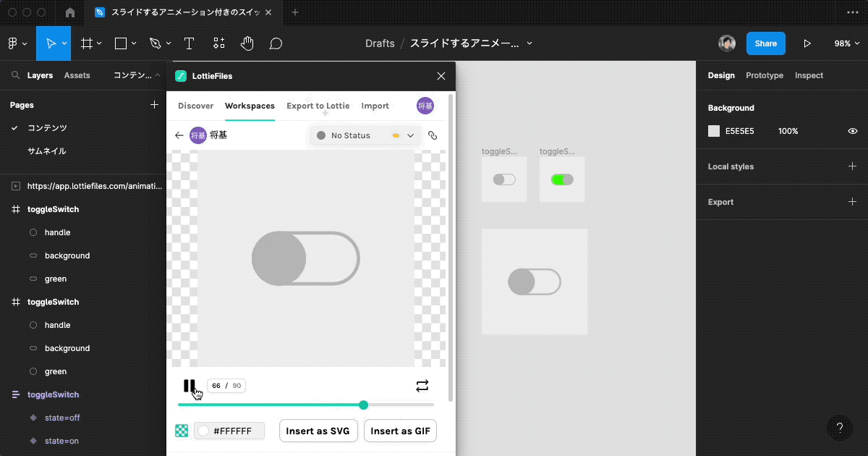Pause the toggle switch animation playback
The width and height of the screenshot is (868, 456).
pyautogui.click(x=190, y=386)
